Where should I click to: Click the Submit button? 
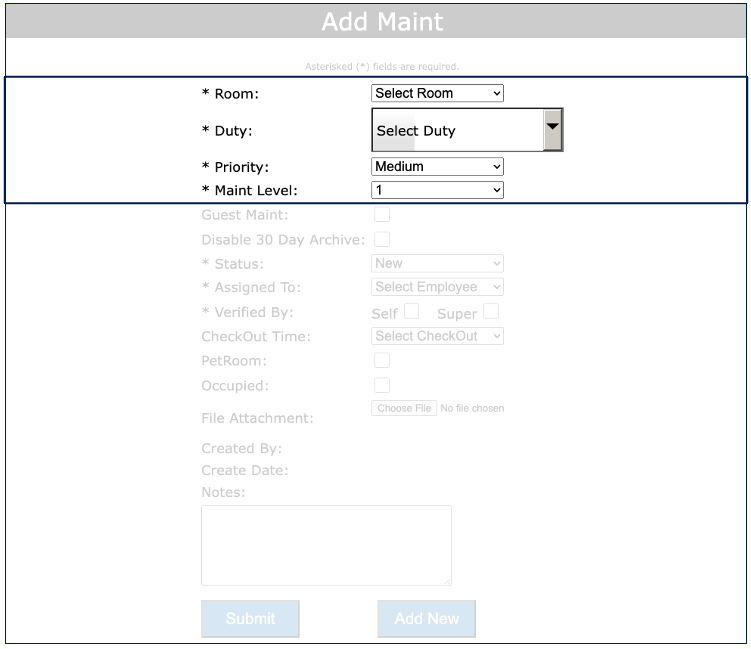[250, 619]
